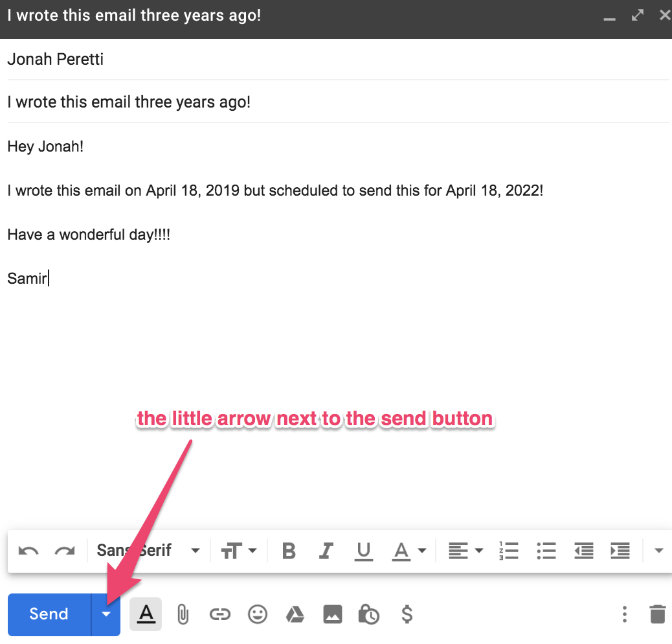Click the subject line field

click(338, 102)
